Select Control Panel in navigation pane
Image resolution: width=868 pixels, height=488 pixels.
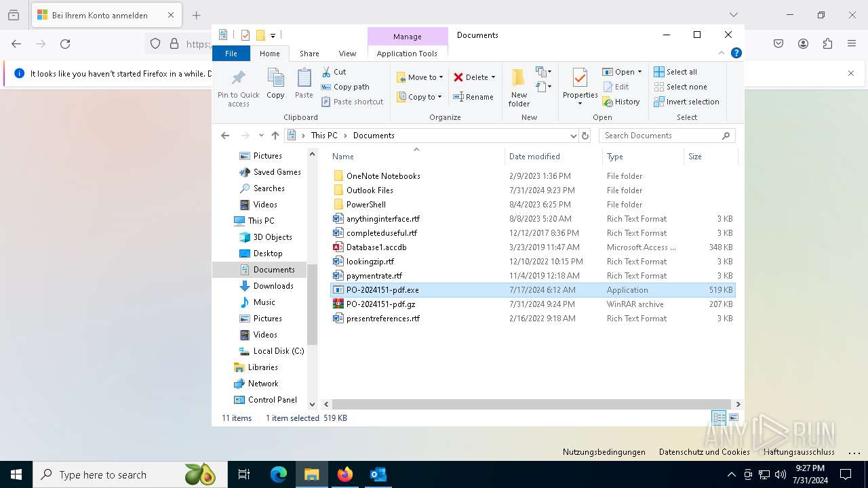265,400
